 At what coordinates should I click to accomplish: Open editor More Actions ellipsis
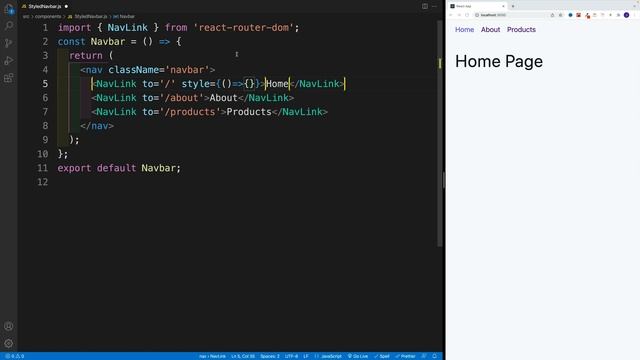(x=434, y=6)
